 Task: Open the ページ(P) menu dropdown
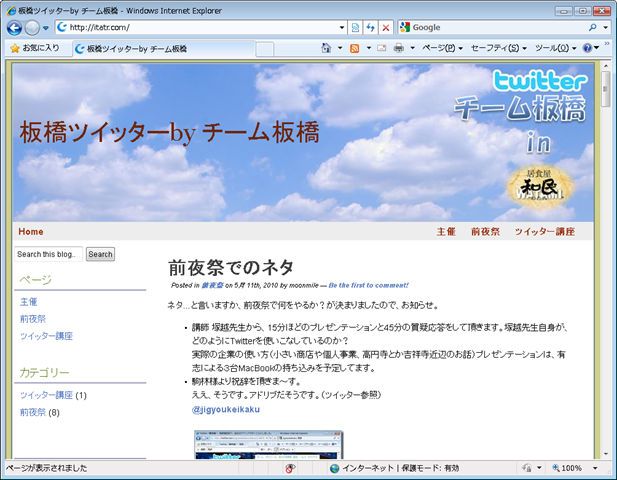[442, 48]
